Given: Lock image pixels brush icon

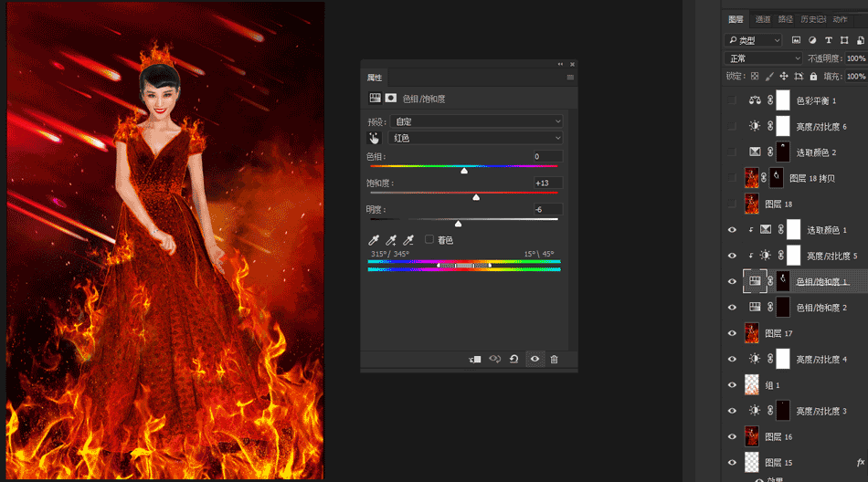Looking at the screenshot, I should [769, 77].
